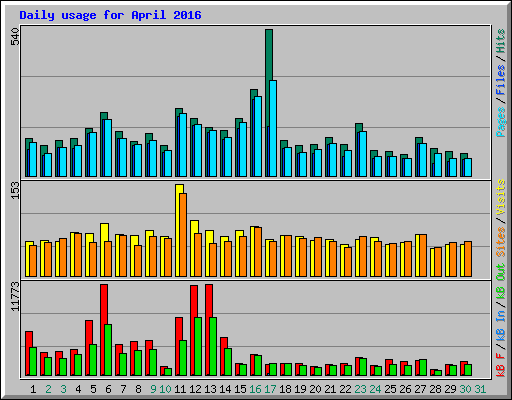Screen dimensions: 512x400
Task: Click the 540 axis value label
Action: coord(15,37)
